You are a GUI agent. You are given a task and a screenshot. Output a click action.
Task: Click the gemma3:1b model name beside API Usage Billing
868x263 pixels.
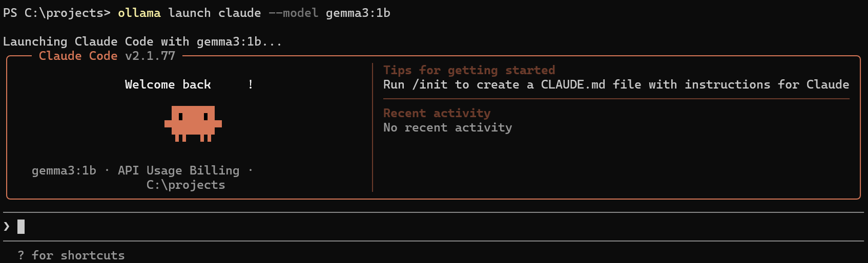pos(64,170)
